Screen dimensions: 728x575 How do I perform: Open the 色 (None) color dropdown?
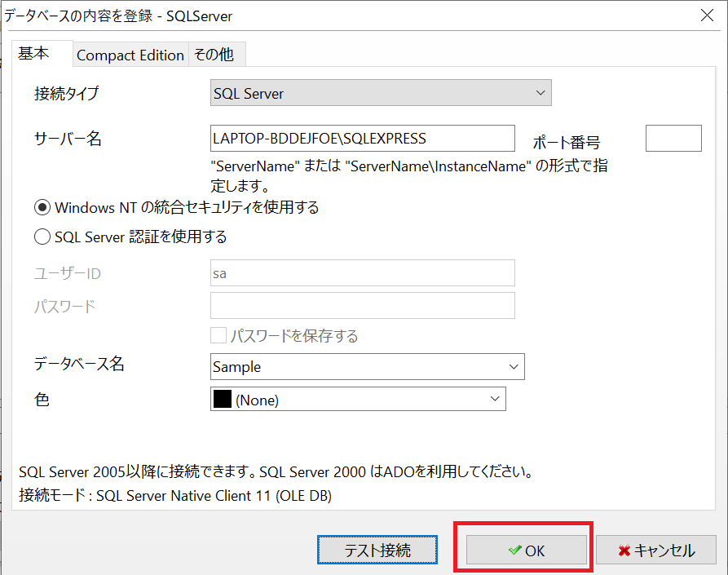358,399
